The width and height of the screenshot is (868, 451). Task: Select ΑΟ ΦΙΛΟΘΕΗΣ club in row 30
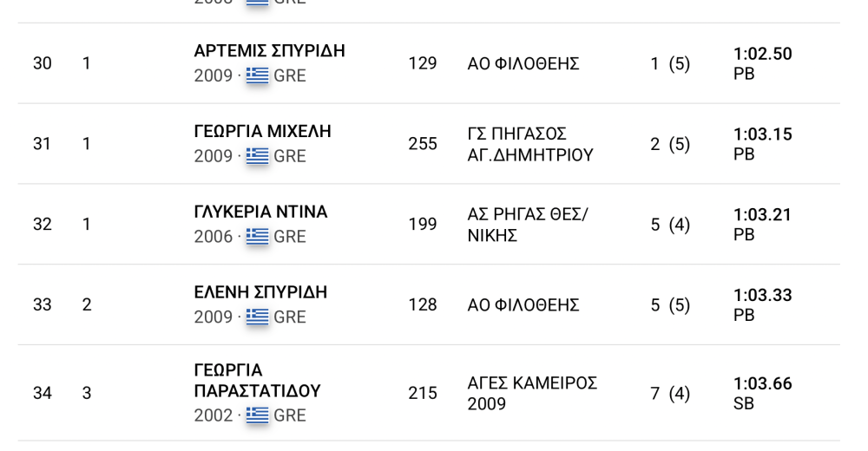(x=523, y=64)
